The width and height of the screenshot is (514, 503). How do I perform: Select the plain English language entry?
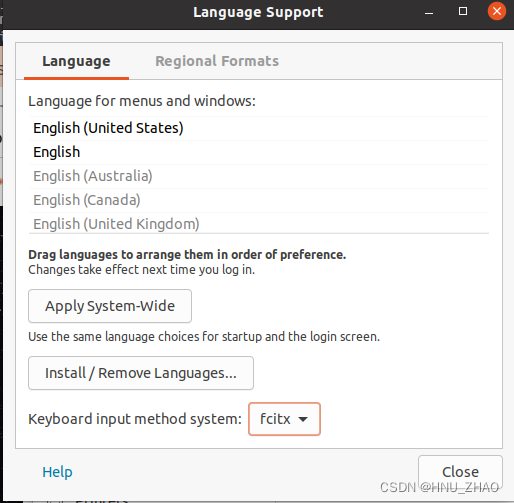(259, 152)
